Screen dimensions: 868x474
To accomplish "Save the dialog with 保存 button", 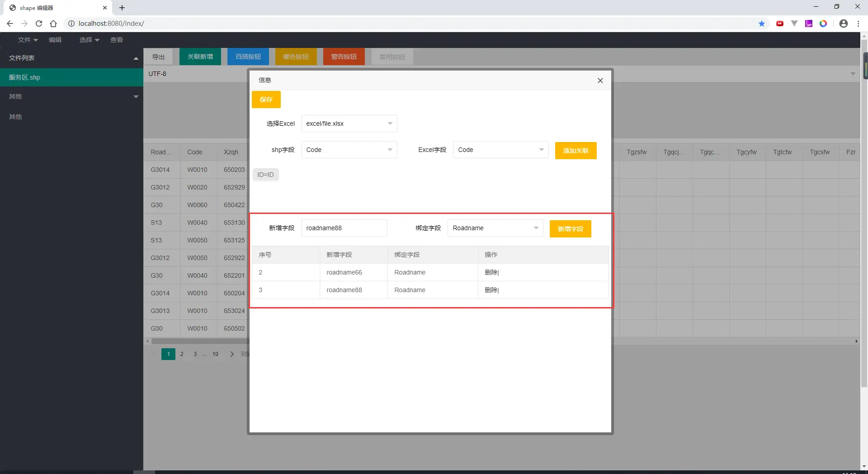I will [266, 100].
